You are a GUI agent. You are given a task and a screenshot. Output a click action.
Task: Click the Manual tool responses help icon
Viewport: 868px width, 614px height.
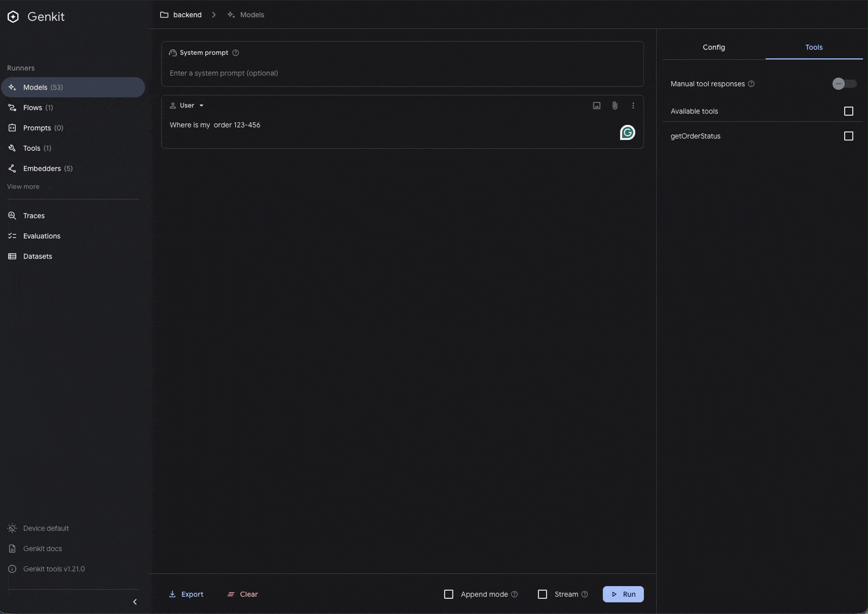tap(751, 84)
